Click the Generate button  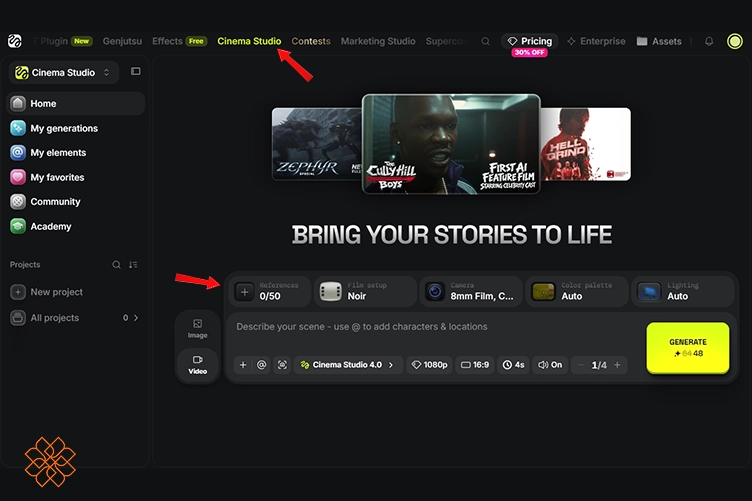point(688,348)
